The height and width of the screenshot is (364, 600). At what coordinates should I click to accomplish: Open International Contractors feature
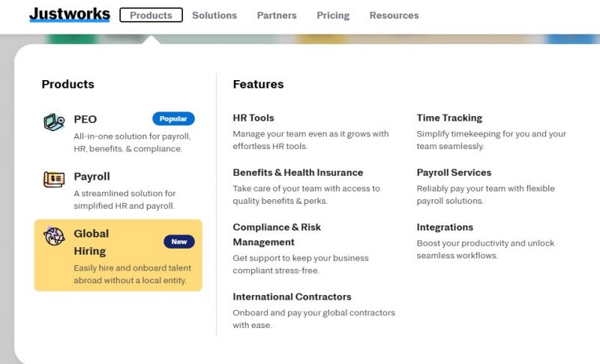click(x=292, y=297)
